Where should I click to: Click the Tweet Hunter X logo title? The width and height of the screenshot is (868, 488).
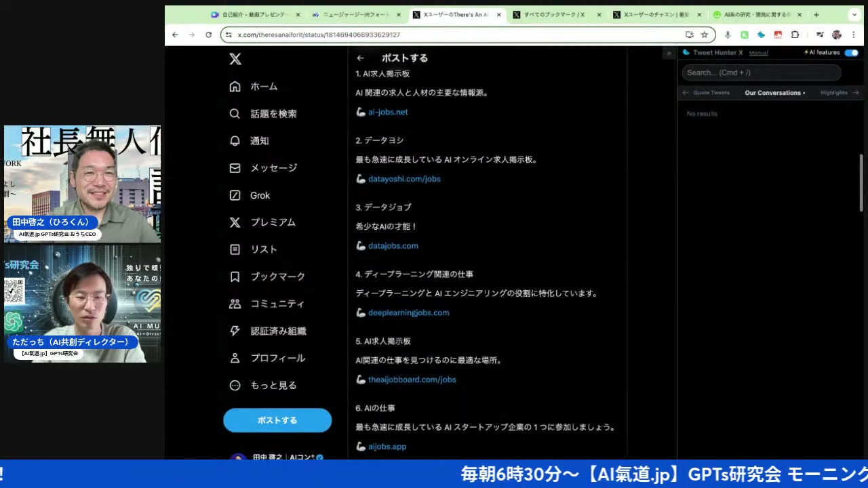713,52
